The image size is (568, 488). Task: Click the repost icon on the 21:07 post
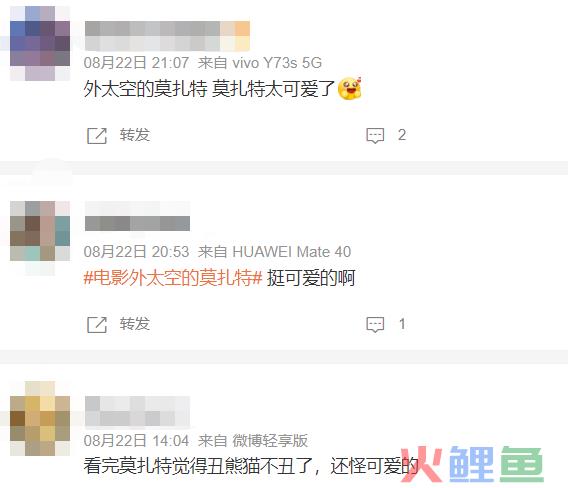(97, 136)
